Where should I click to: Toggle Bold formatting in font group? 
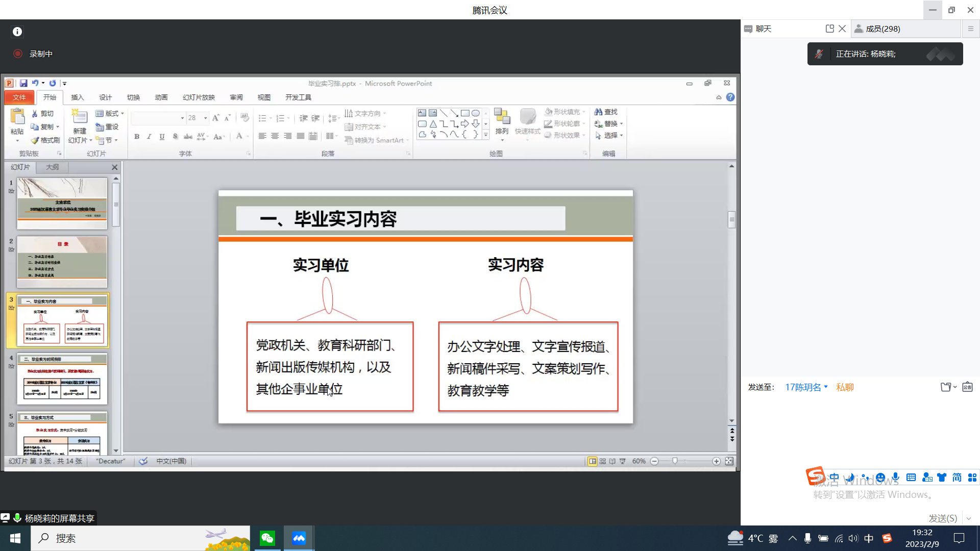tap(137, 136)
